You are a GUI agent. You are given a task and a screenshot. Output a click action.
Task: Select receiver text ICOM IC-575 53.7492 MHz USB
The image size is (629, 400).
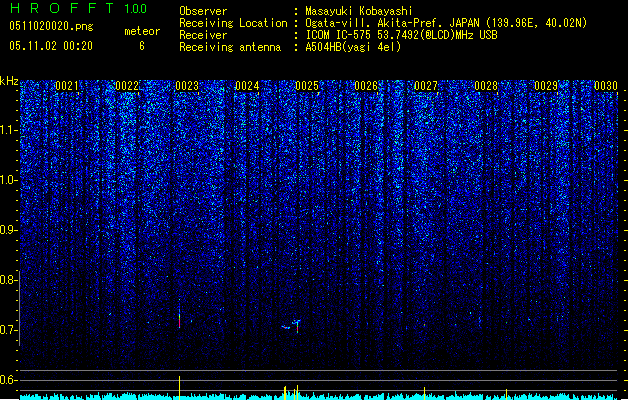401,35
